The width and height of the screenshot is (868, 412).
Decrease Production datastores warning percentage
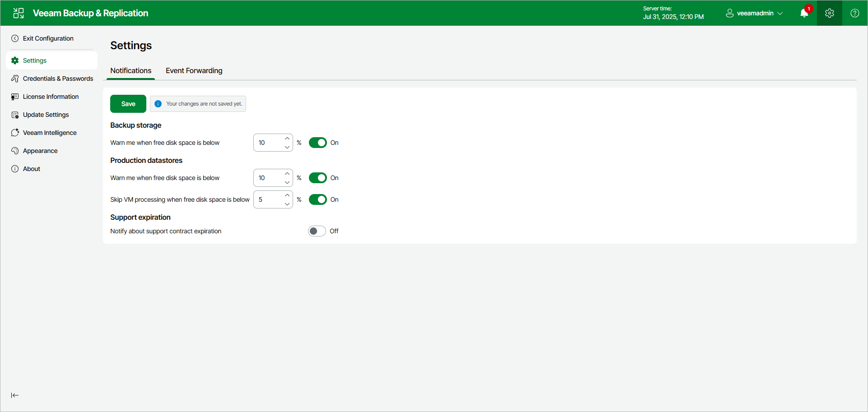pyautogui.click(x=287, y=182)
